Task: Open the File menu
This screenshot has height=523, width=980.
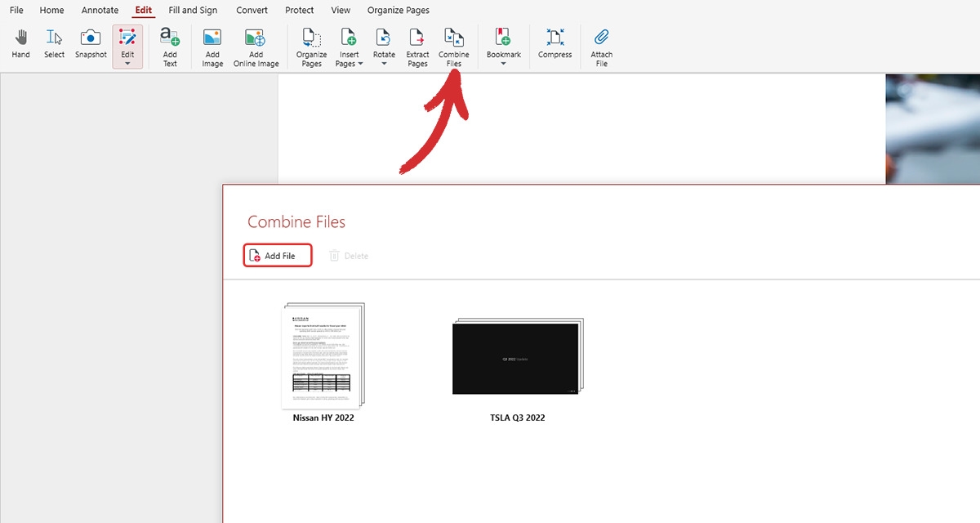Action: pos(16,11)
